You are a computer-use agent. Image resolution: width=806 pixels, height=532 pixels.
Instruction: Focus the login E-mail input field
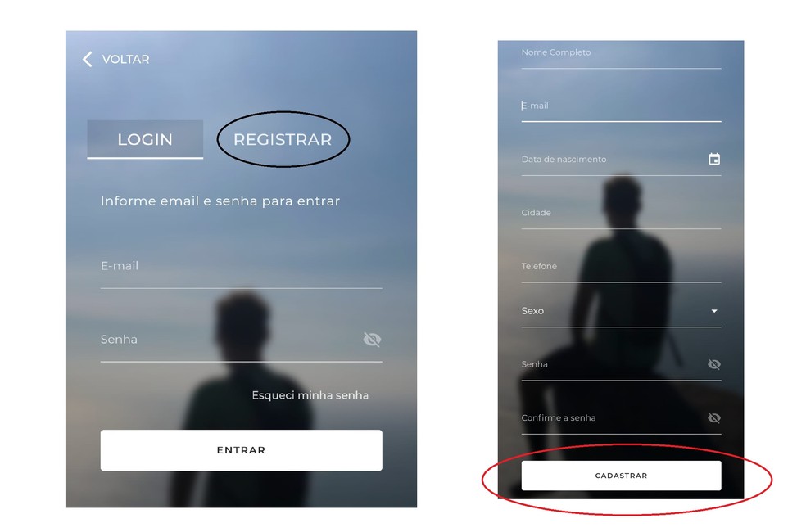click(241, 270)
